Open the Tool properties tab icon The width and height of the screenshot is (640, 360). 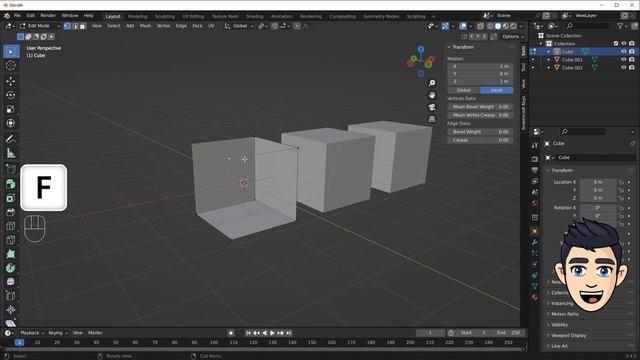tap(535, 145)
